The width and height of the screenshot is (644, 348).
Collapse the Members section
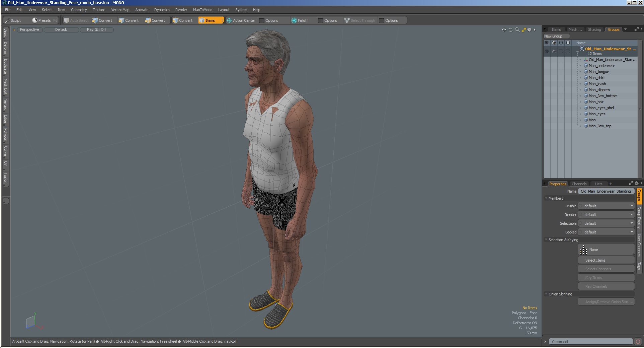(x=546, y=198)
